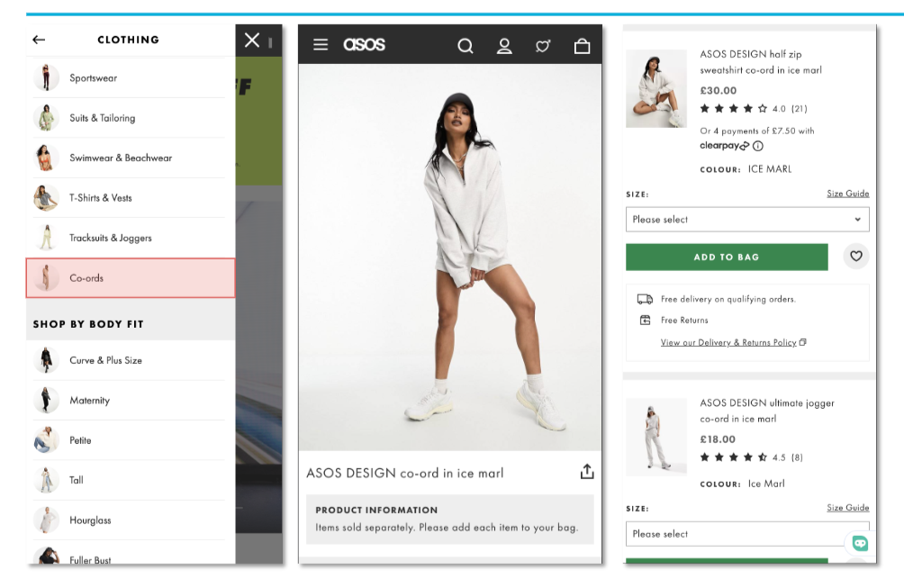Image resolution: width=904 pixels, height=588 pixels.
Task: Click the ASOS DESIGN half zip title
Action: click(761, 62)
